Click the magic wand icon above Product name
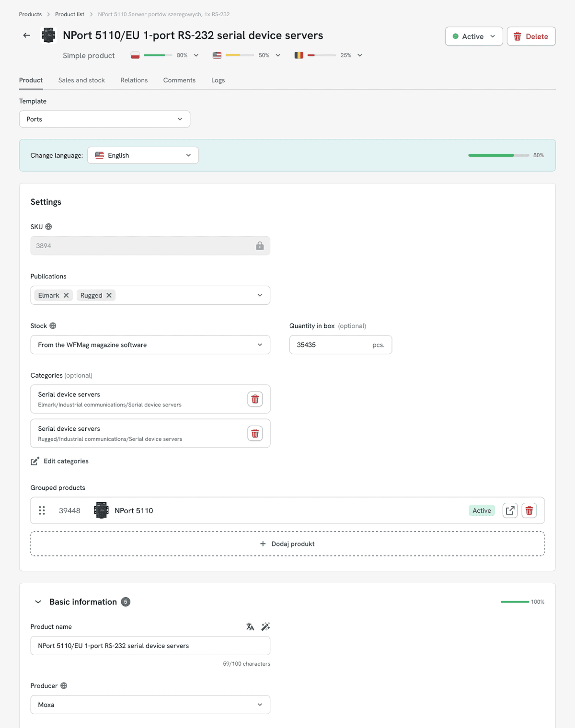 265,626
